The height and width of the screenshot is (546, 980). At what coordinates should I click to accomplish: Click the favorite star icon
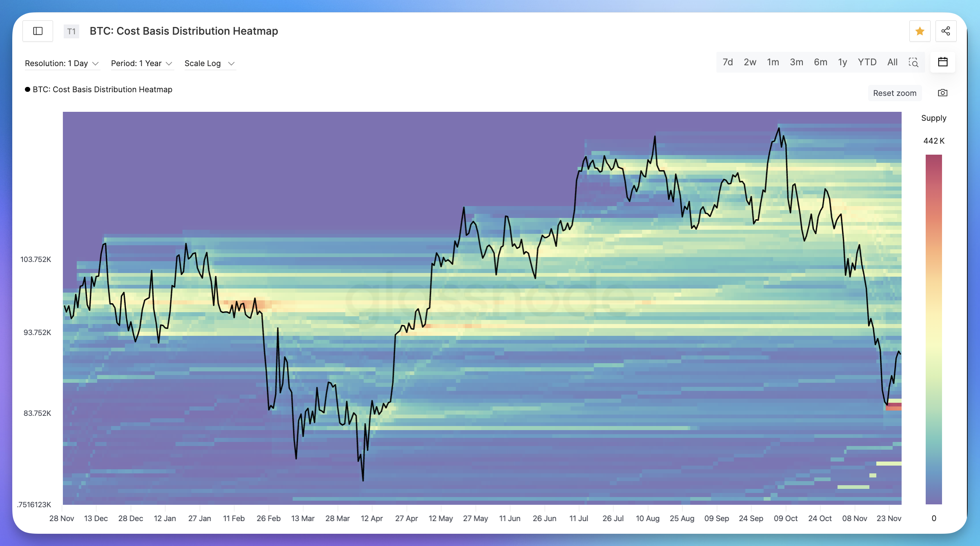[x=920, y=31]
